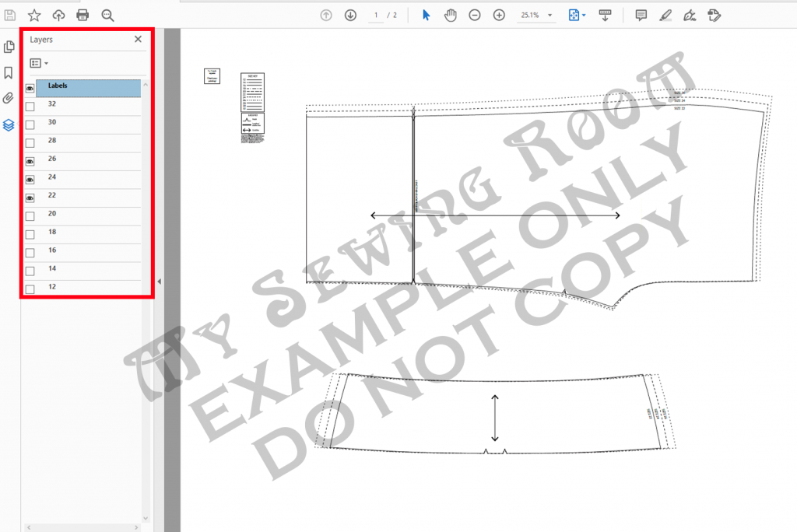
Task: Click the current page number field
Action: [376, 15]
